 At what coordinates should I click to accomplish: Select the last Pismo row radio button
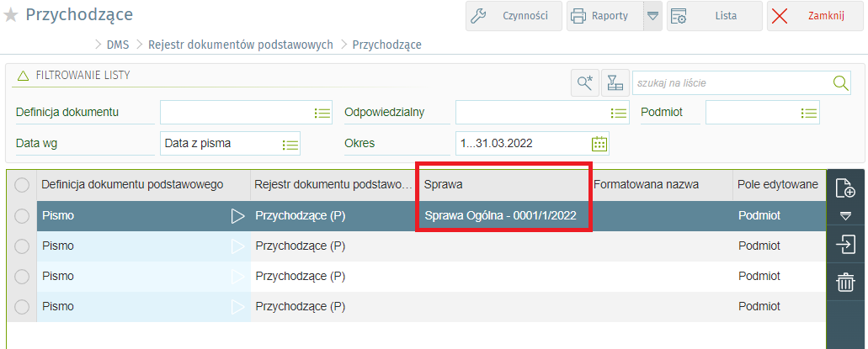click(x=22, y=307)
